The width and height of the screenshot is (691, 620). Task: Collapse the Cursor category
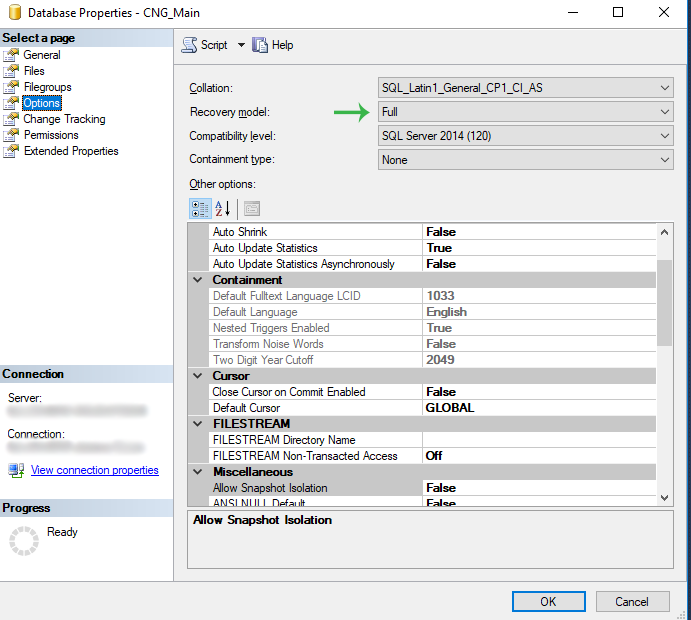(198, 376)
